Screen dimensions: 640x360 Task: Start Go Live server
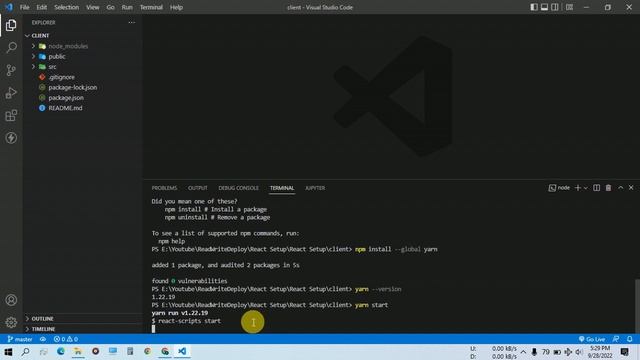point(592,339)
